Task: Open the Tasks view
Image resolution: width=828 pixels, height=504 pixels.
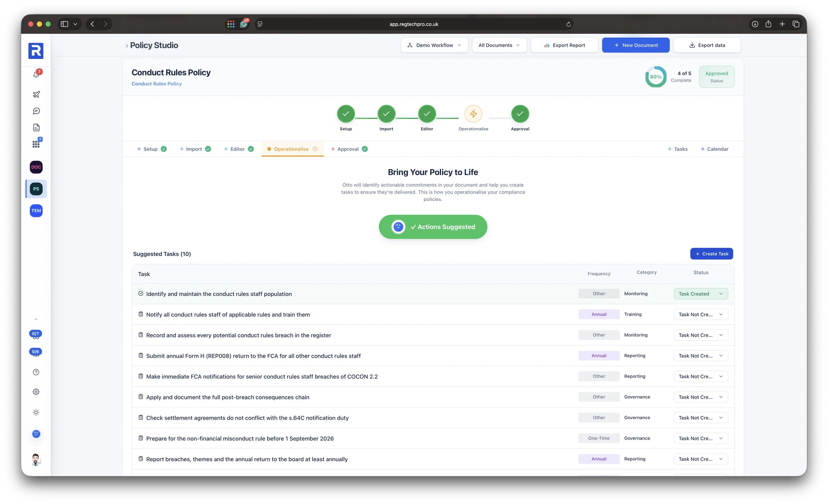Action: [678, 149]
